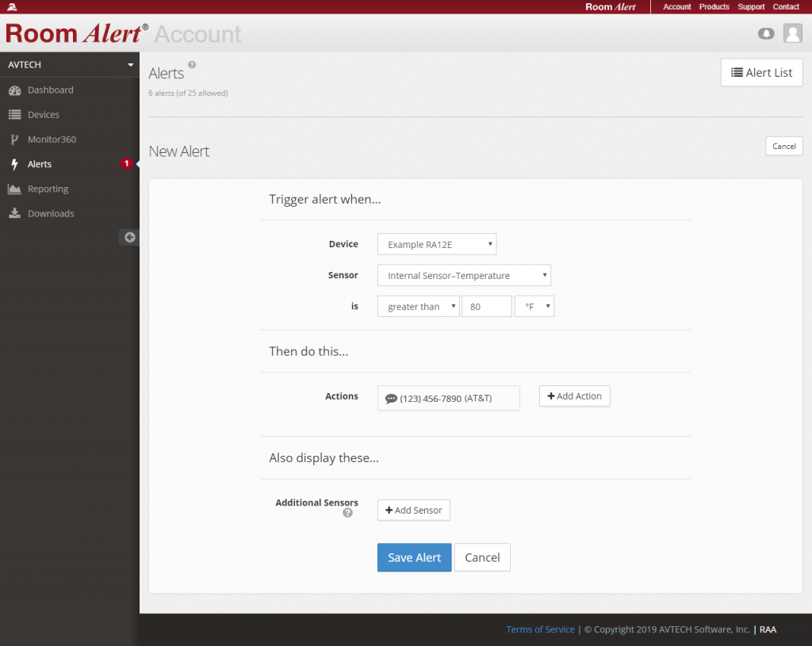Image resolution: width=812 pixels, height=646 pixels.
Task: Click the cloud notification icon in header
Action: pyautogui.click(x=766, y=33)
